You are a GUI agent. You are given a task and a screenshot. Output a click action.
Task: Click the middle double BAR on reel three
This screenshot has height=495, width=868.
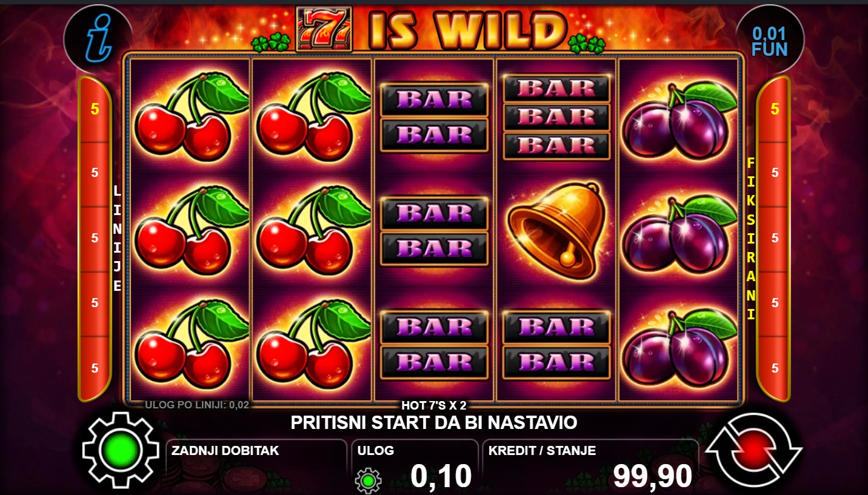pos(434,231)
